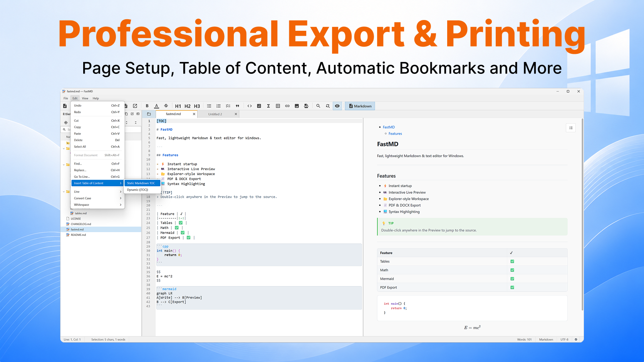Insert a hyperlink with link icon
Viewport: 644px width, 362px height.
pyautogui.click(x=287, y=106)
